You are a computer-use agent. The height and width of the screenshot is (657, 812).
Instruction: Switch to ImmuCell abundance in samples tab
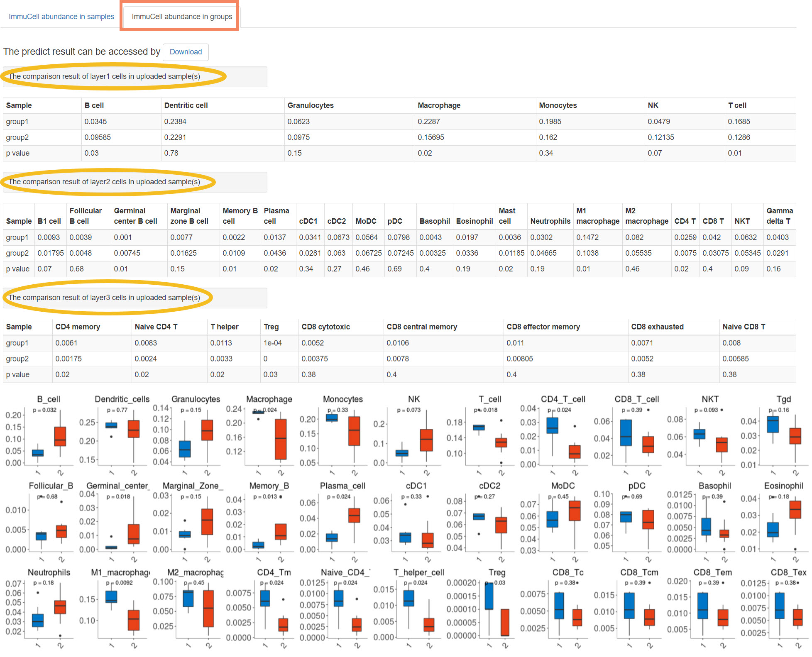pos(61,17)
